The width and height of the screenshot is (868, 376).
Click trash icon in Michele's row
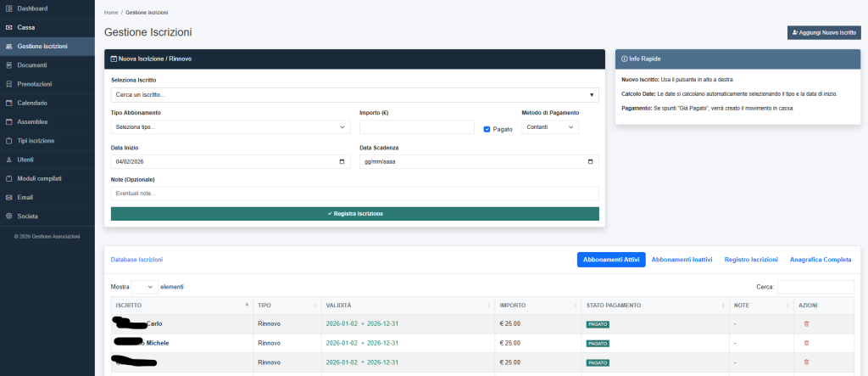click(805, 343)
